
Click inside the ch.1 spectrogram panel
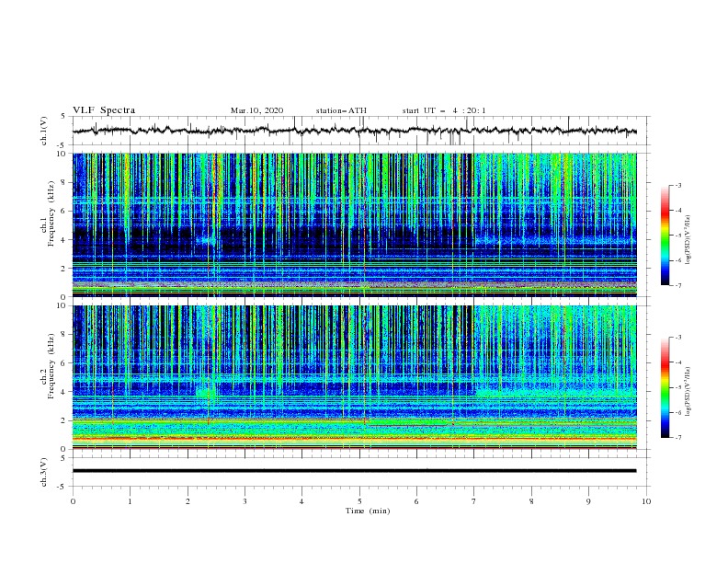355,224
